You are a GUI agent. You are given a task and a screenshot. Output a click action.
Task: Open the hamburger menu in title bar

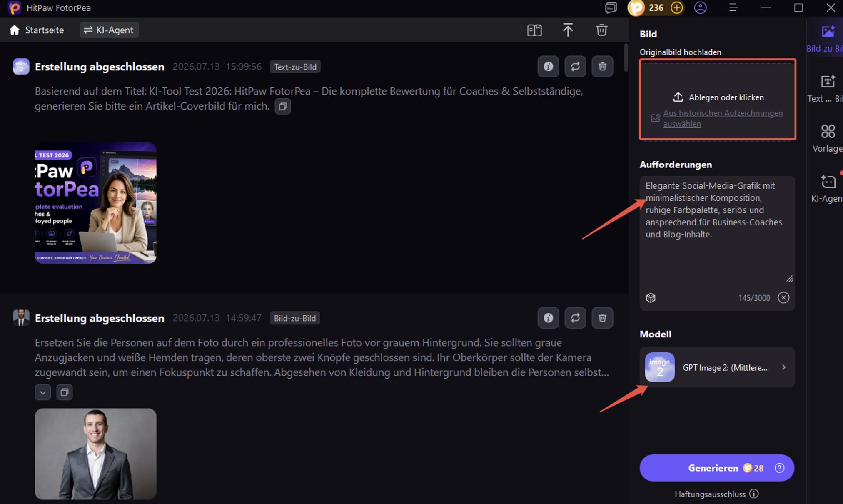[x=733, y=8]
